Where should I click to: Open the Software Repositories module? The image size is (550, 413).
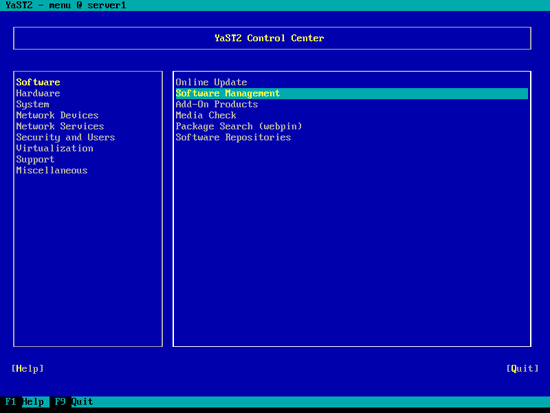(233, 138)
